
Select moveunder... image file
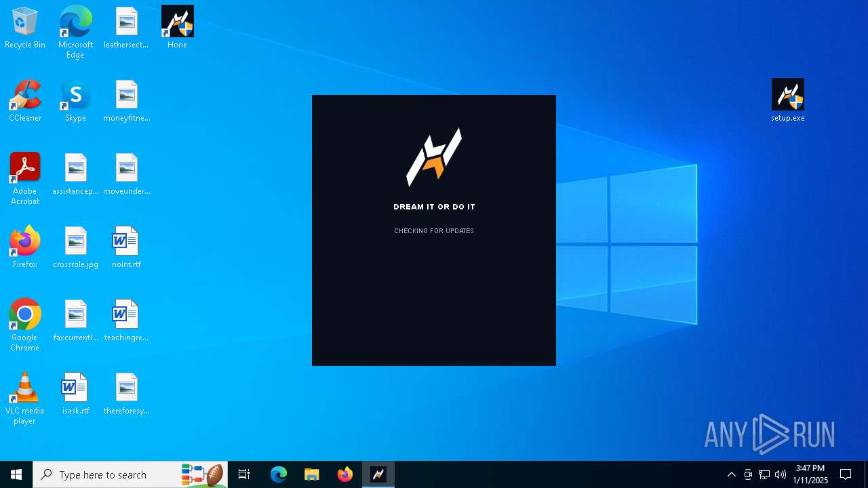(126, 175)
